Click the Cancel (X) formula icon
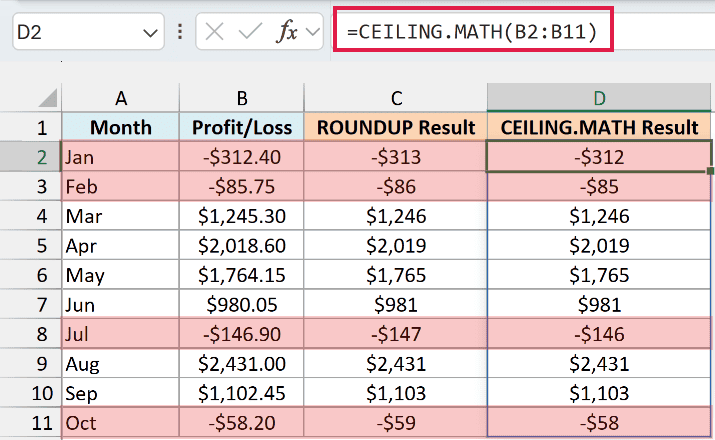Screen dimensions: 715x440 pos(214,32)
